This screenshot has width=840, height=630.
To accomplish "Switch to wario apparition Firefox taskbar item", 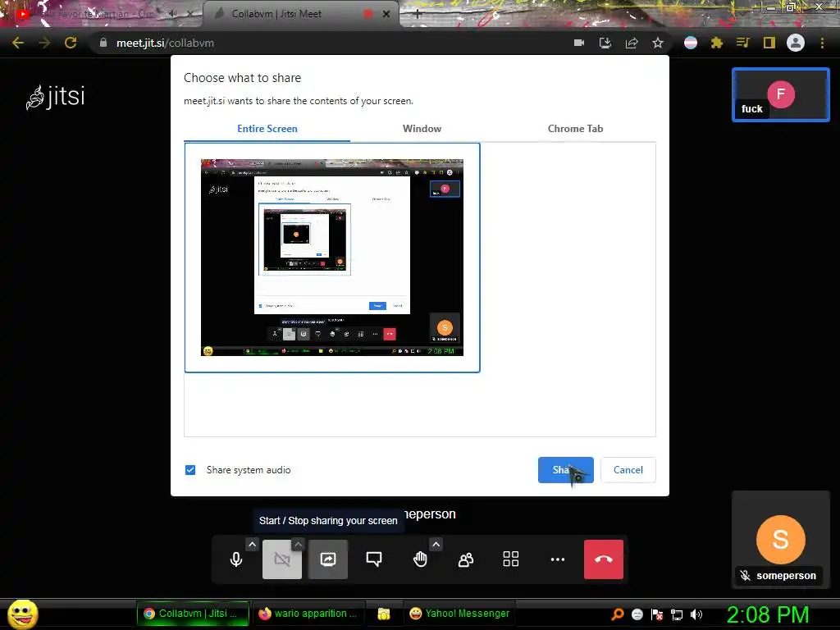I will [308, 614].
